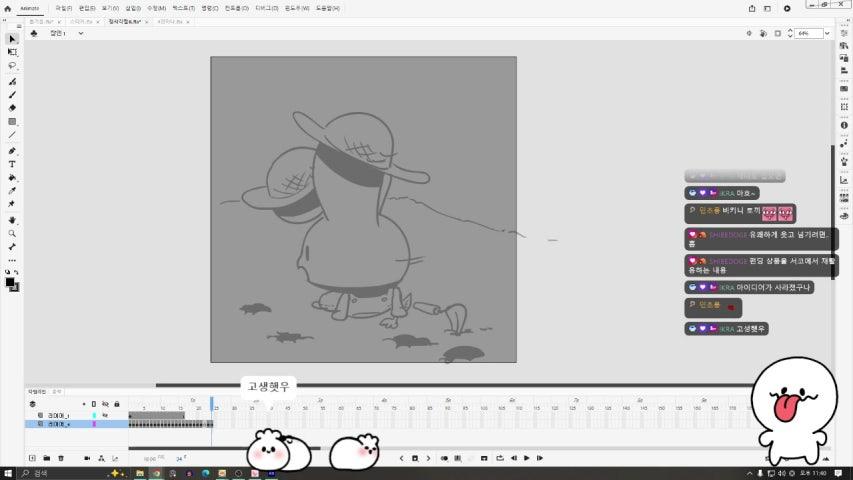The height and width of the screenshot is (480, 853).
Task: Toggle hide all layers header icon
Action: (x=105, y=404)
